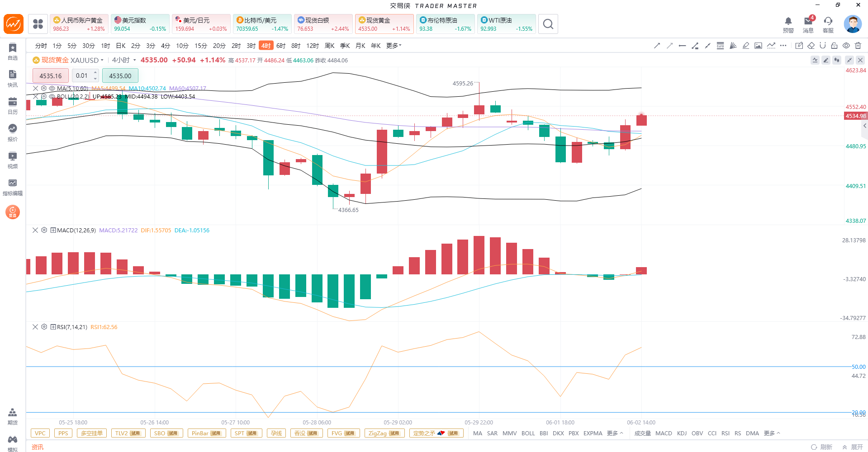Open the alerts bell (预警)
The height and width of the screenshot is (452, 868).
(x=788, y=25)
